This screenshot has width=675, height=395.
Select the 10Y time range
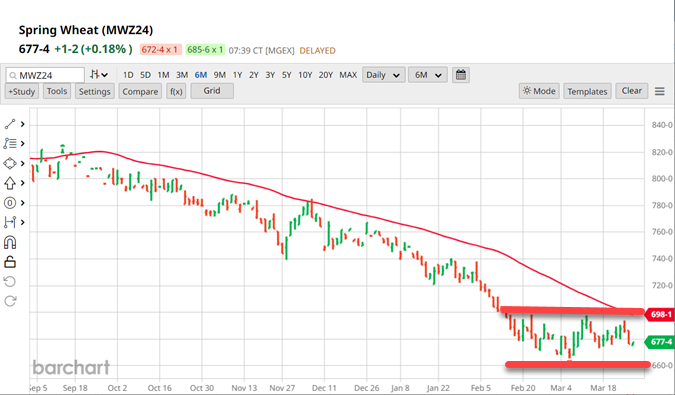(x=305, y=75)
